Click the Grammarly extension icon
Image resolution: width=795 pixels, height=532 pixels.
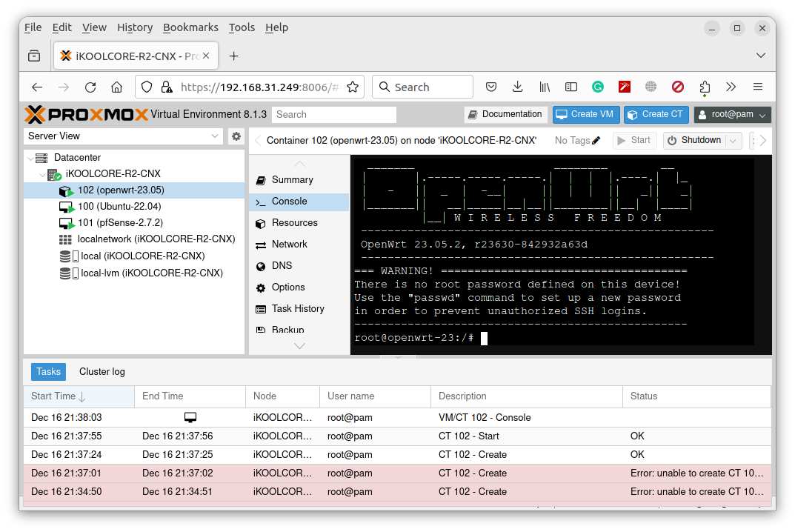[x=598, y=87]
